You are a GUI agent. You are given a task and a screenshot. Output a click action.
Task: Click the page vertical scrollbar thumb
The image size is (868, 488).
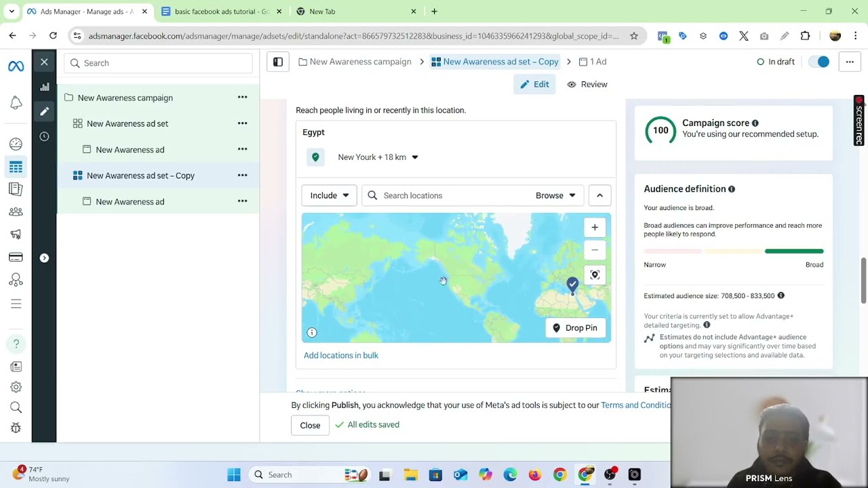click(863, 281)
